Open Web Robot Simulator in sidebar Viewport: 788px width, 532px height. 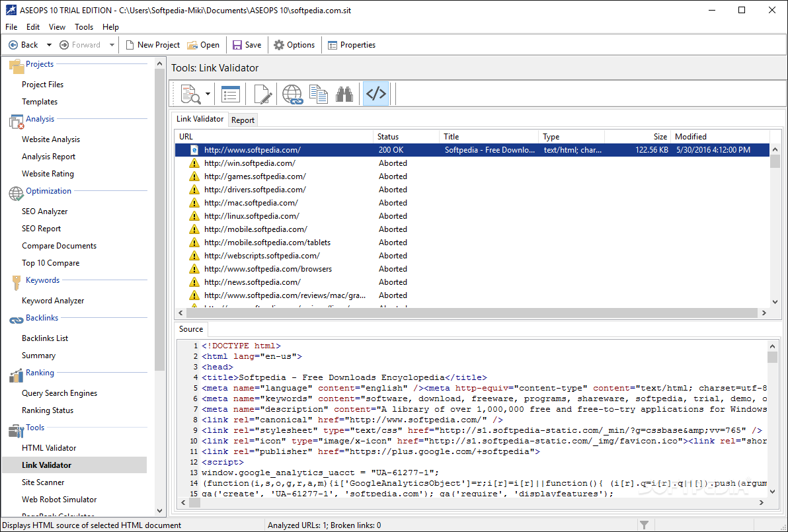tap(59, 500)
